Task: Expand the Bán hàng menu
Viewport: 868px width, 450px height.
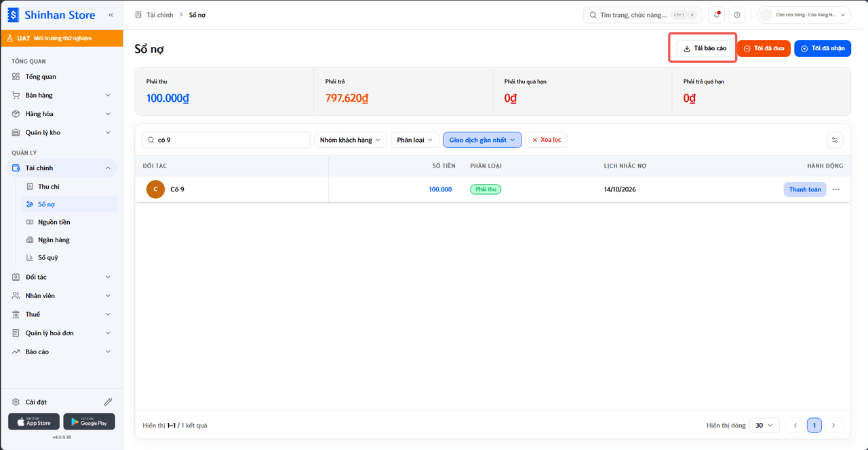Action: click(62, 95)
